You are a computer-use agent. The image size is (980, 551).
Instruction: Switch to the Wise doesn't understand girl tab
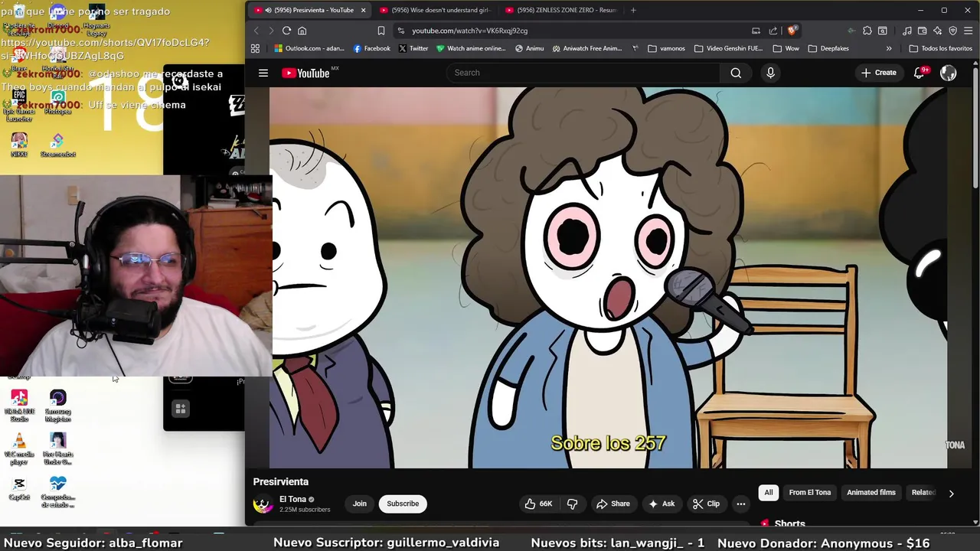pyautogui.click(x=436, y=10)
